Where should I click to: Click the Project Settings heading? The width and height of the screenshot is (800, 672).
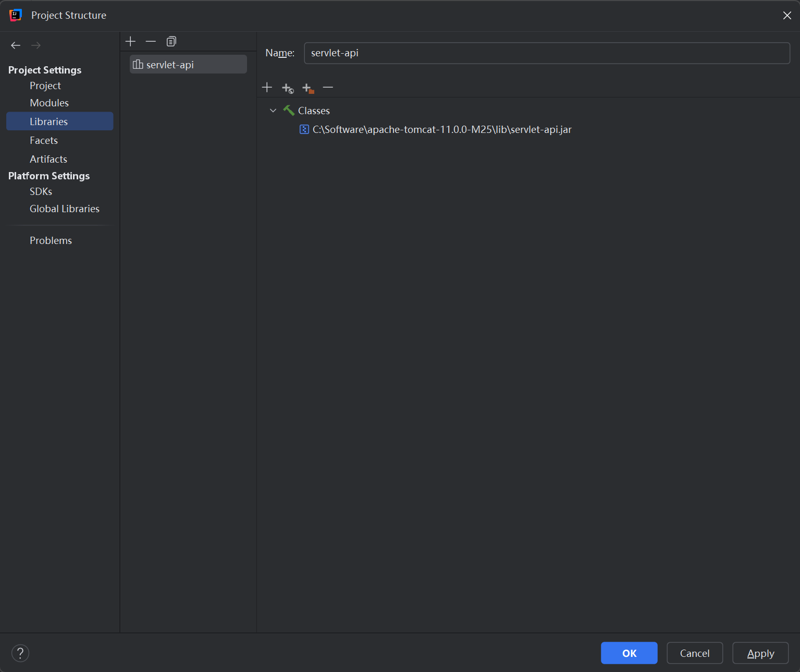click(x=45, y=70)
